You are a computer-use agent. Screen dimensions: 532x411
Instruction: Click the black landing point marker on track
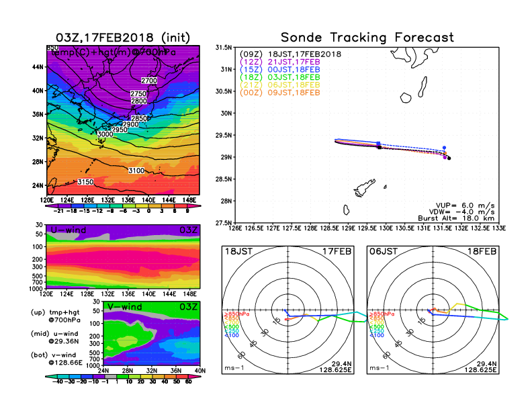(449, 158)
